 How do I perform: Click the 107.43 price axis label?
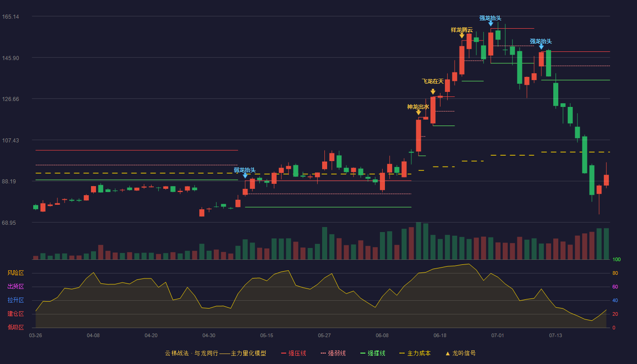tap(10, 141)
